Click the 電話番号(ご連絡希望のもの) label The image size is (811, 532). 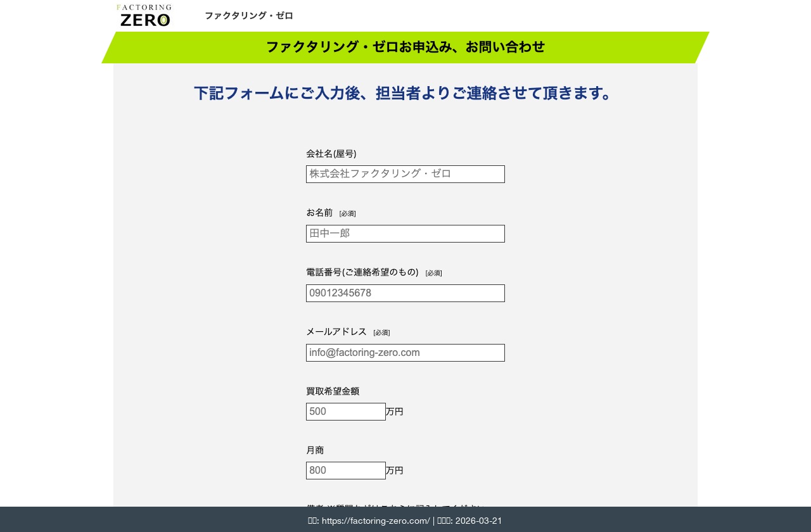click(x=362, y=272)
